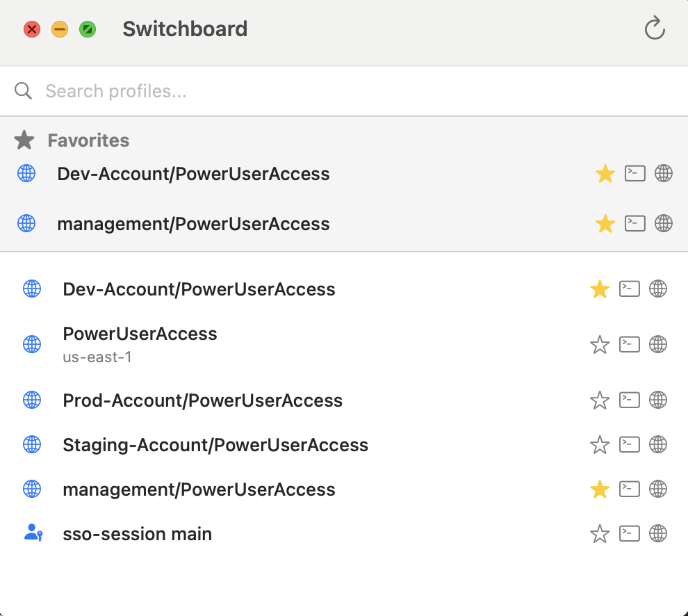Favorite the Prod-Account/PowerUserAccess profile
This screenshot has width=688, height=616.
click(x=600, y=400)
